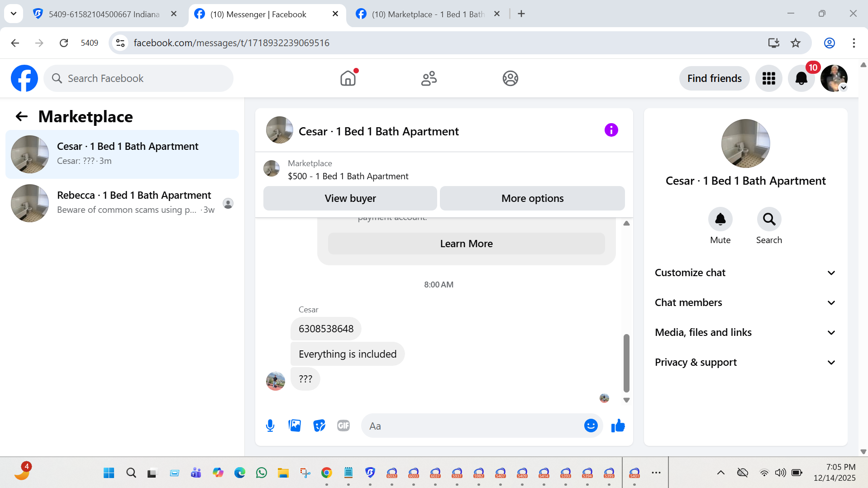Click the View buyer button
This screenshot has height=488, width=868.
(350, 198)
